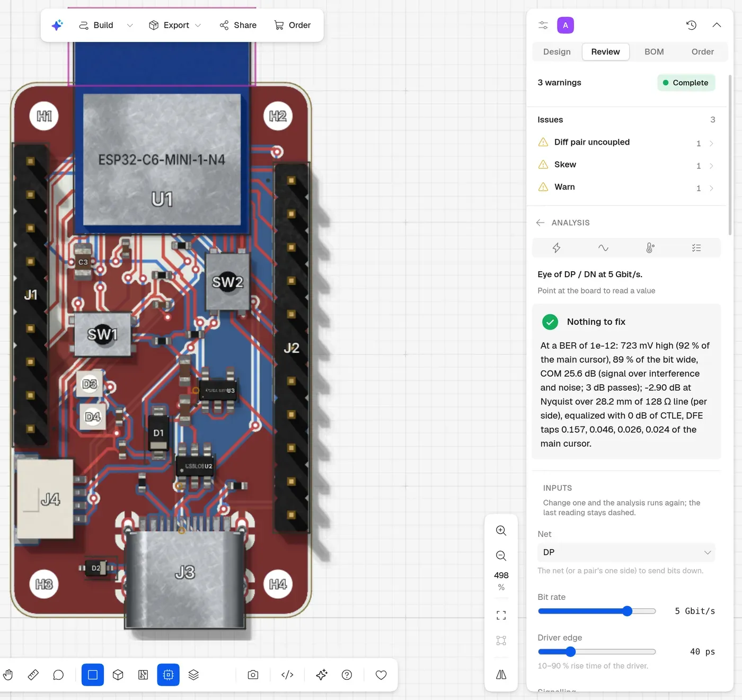Select the checklist analysis icon

696,247
